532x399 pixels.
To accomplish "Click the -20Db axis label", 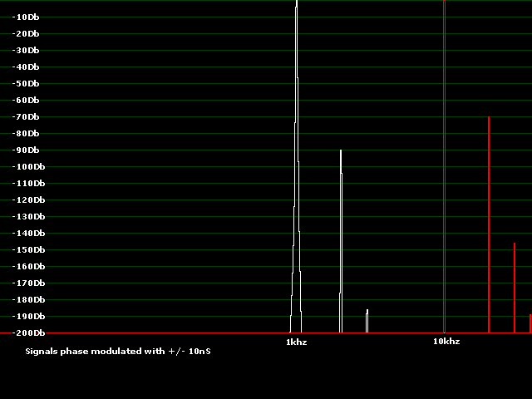I will (26, 33).
